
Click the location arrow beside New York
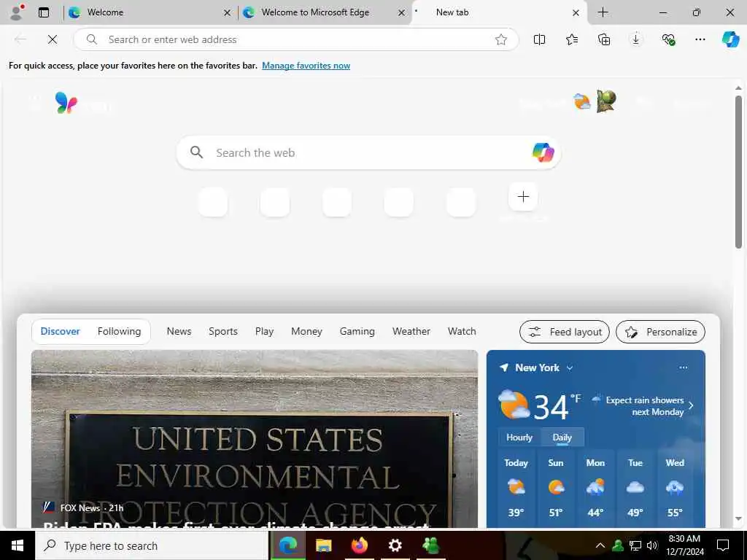point(504,367)
